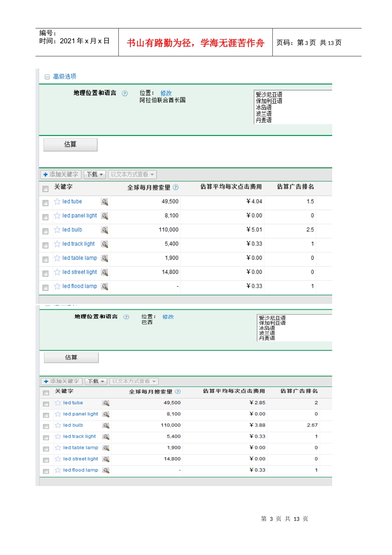The image size is (392, 555).
Task: Tick select-all checkbox beside 关键字 in UAE table
Action: click(45, 189)
